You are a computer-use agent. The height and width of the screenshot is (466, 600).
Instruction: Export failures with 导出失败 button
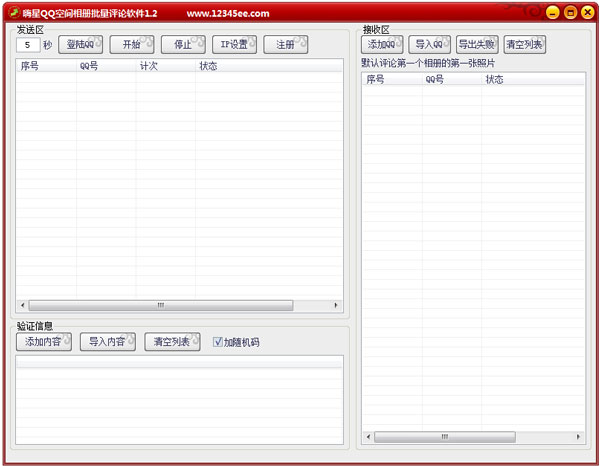(x=477, y=44)
